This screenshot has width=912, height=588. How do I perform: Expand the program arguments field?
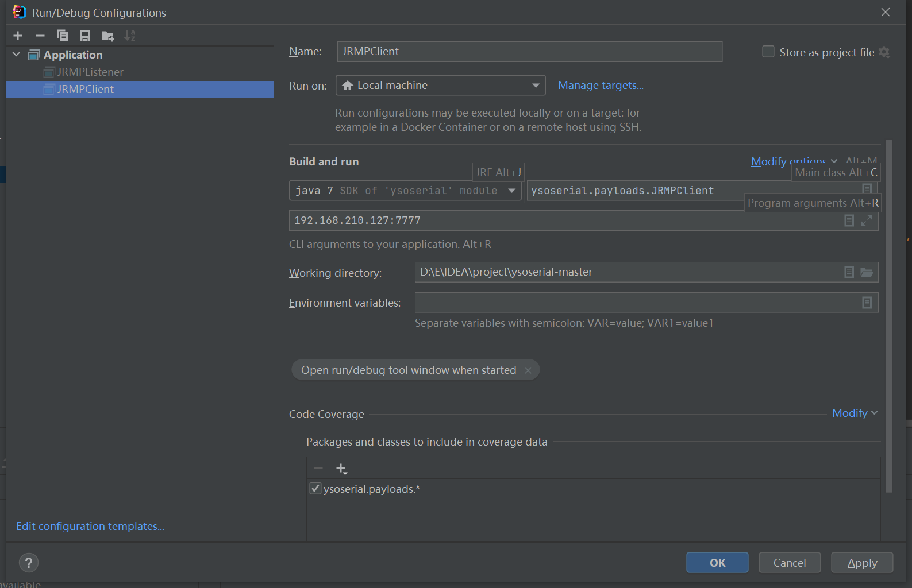tap(867, 220)
